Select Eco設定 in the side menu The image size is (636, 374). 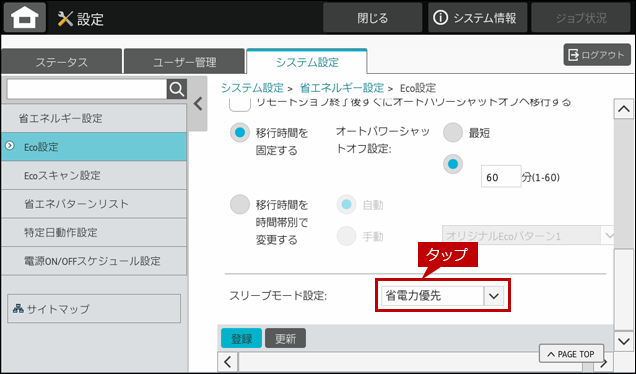pyautogui.click(x=94, y=146)
